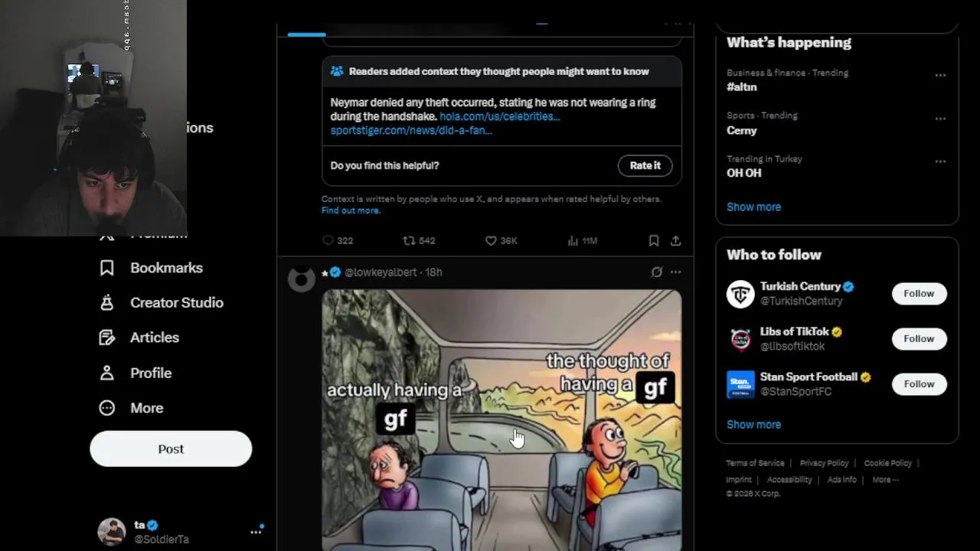
Task: Click the white Post button
Action: pos(171,449)
